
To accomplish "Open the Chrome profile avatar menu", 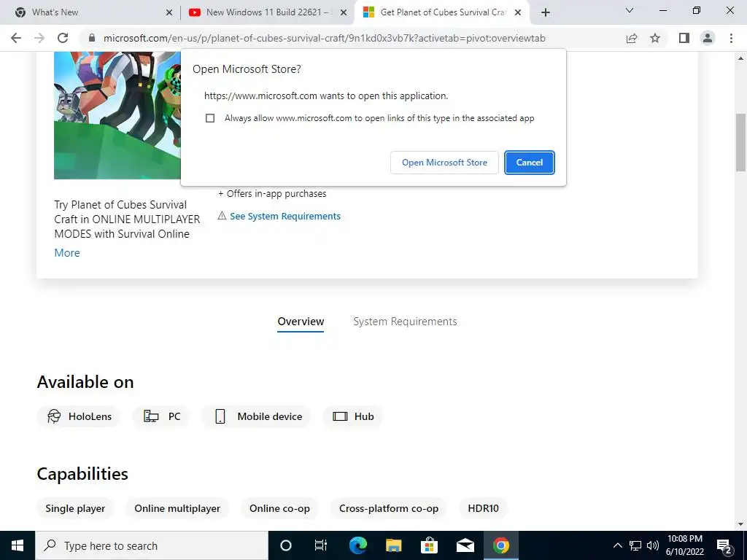I will click(708, 38).
